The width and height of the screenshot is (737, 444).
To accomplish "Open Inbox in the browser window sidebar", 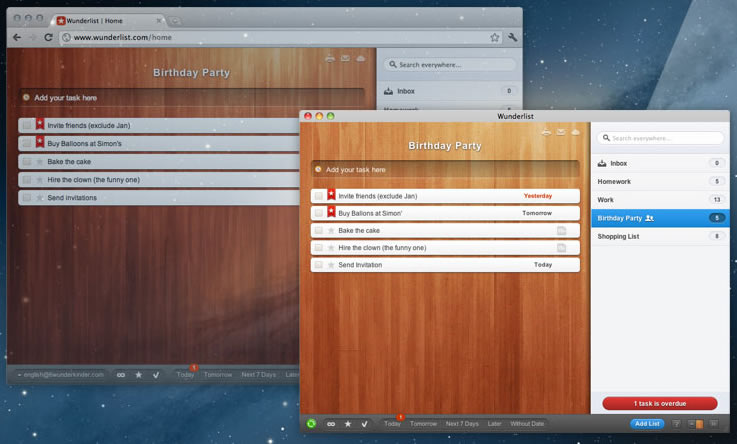I will pos(449,91).
